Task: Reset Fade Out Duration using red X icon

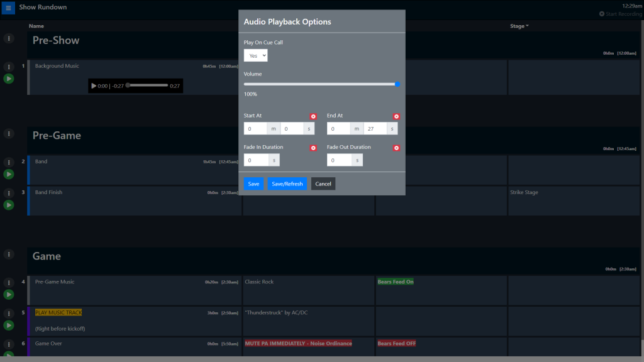Action: click(396, 148)
